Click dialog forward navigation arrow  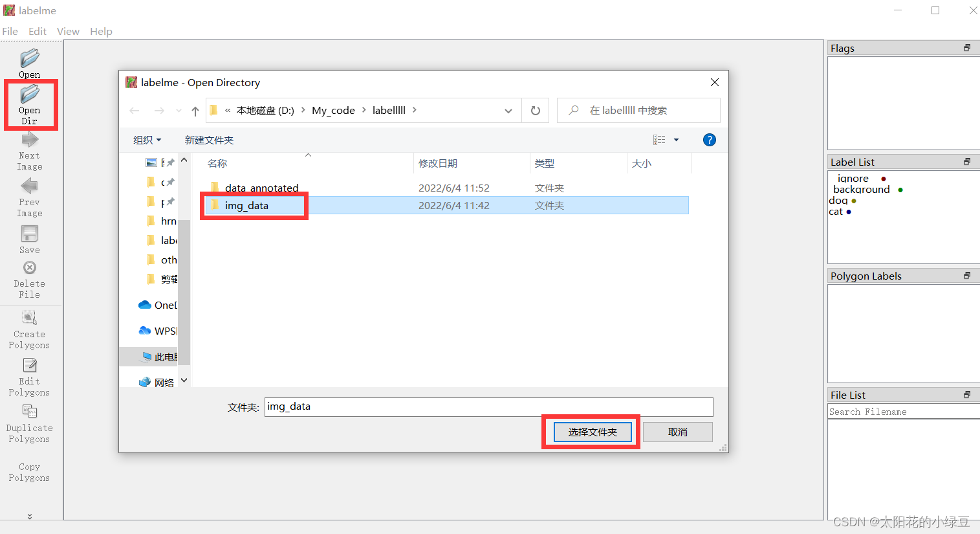(159, 111)
